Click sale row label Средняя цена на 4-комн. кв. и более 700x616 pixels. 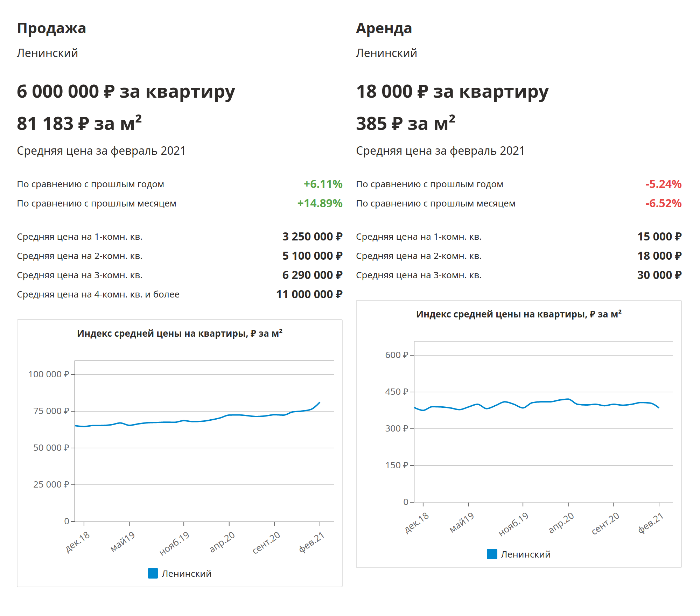(x=98, y=294)
